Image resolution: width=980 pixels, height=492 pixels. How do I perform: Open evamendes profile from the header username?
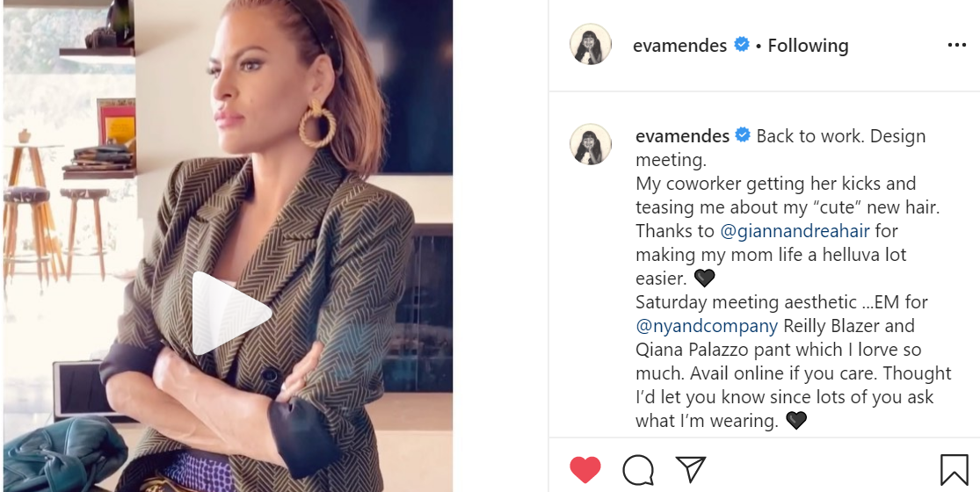[x=679, y=46]
